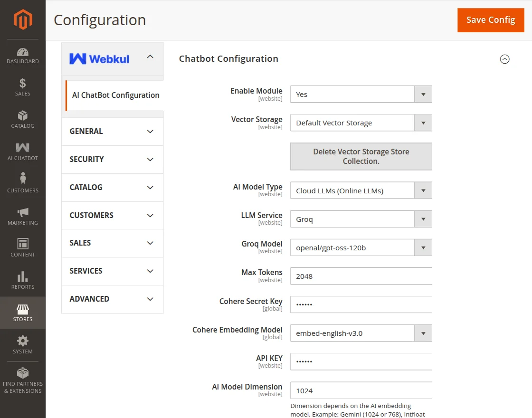This screenshot has width=532, height=418.
Task: Click the Save Config button
Action: coord(491,20)
